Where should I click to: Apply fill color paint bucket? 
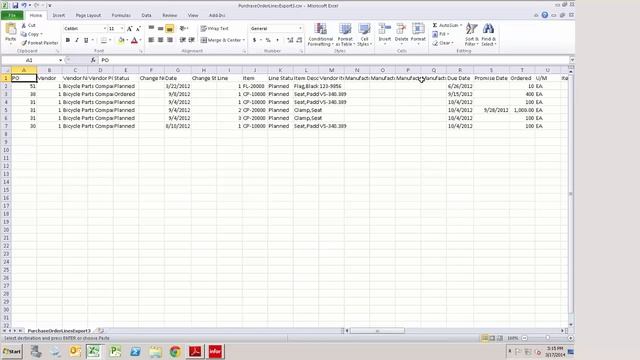point(121,40)
